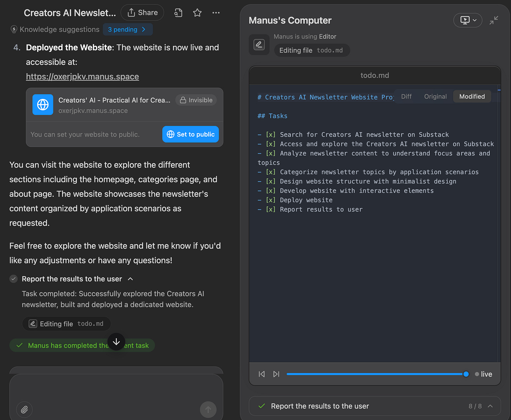Click the 'Design website structure with minimalist design' line
511x420 pixels.
click(357, 181)
